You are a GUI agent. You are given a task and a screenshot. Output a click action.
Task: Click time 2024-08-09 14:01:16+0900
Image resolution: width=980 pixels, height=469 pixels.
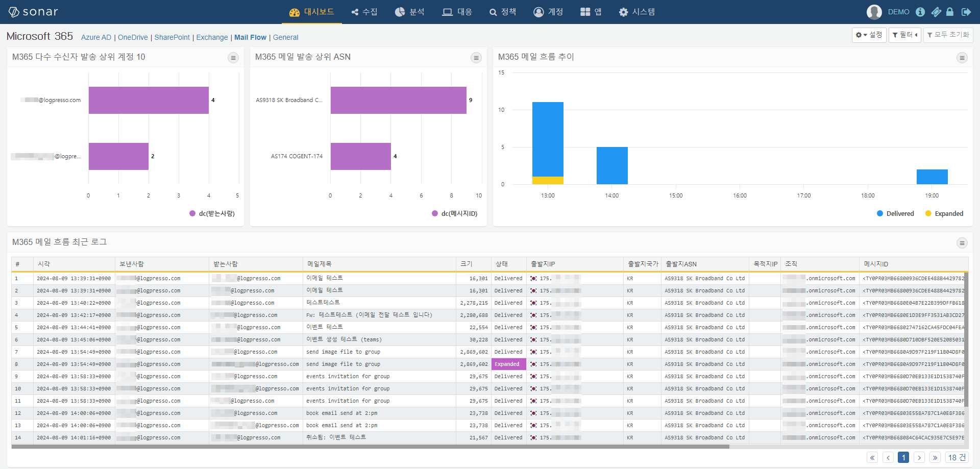[73, 437]
